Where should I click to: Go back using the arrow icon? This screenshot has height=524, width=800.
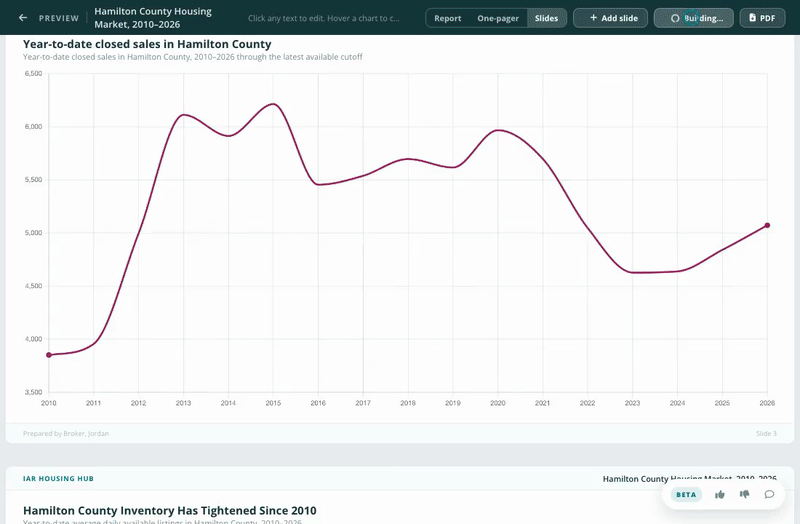pos(22,18)
